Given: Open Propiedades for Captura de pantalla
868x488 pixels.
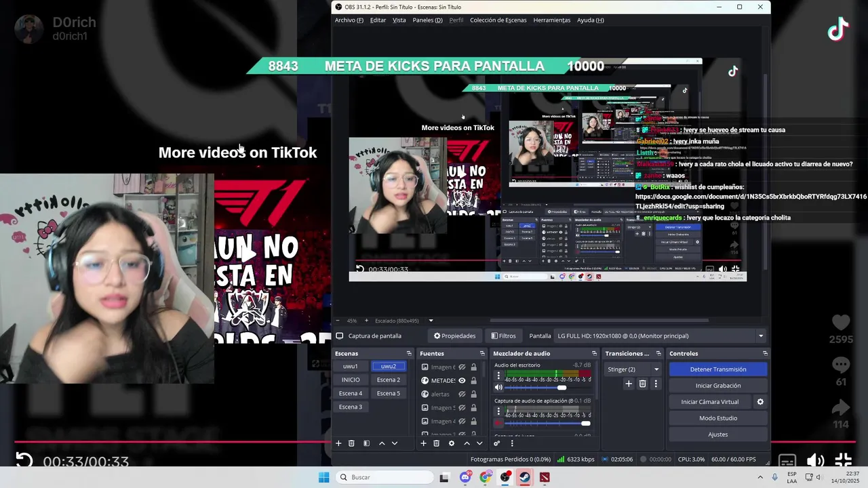Looking at the screenshot, I should point(454,336).
